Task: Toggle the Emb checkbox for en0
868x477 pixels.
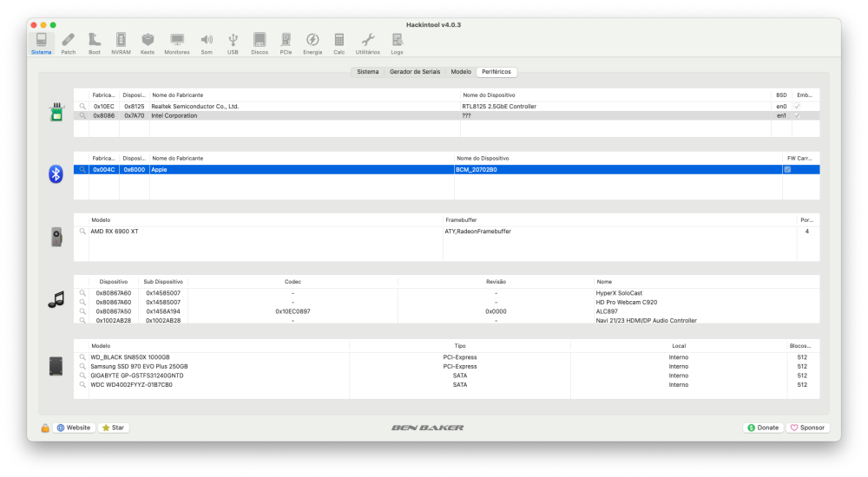Action: [797, 107]
